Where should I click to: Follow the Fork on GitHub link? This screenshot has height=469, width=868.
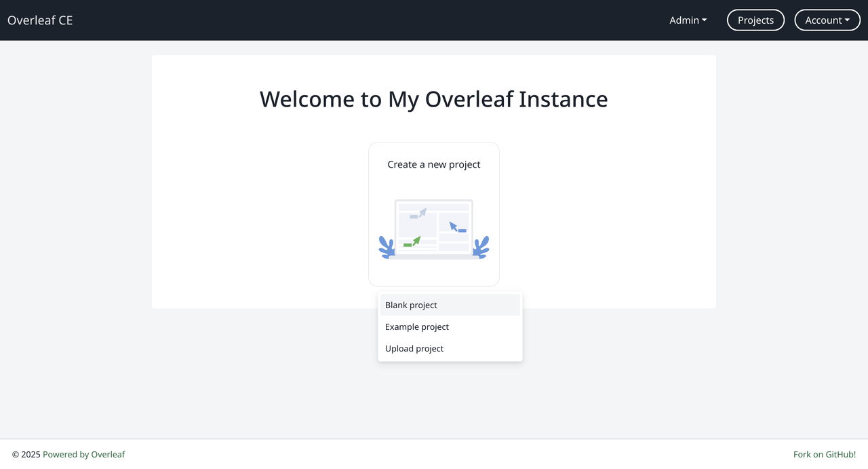click(x=825, y=454)
